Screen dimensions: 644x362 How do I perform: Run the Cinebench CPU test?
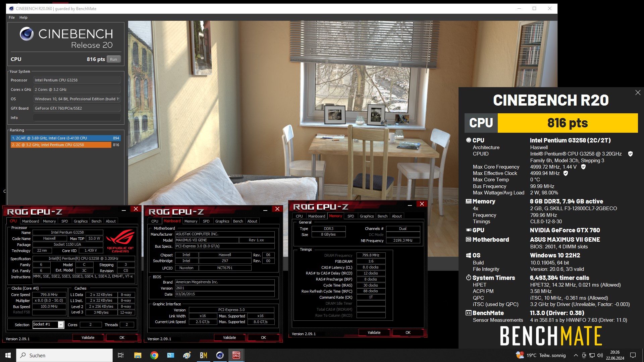(114, 59)
